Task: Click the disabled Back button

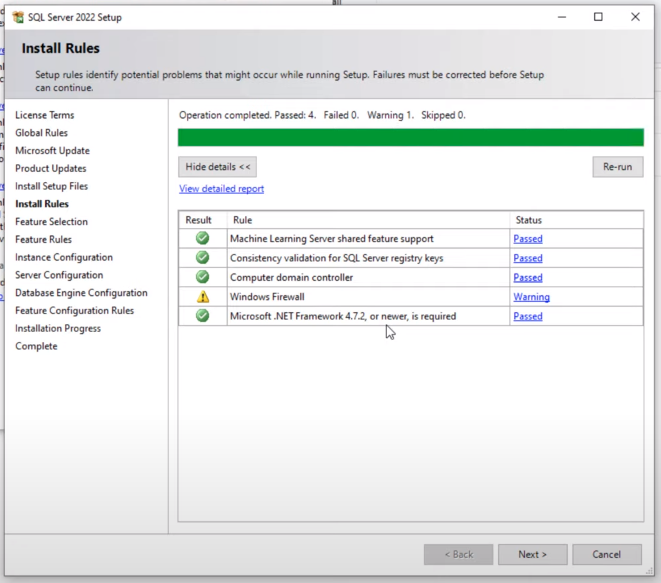Action: coord(459,554)
